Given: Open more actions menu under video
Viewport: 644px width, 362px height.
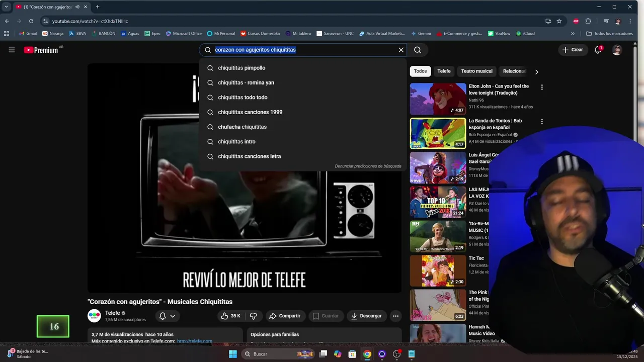Looking at the screenshot, I should pyautogui.click(x=395, y=316).
